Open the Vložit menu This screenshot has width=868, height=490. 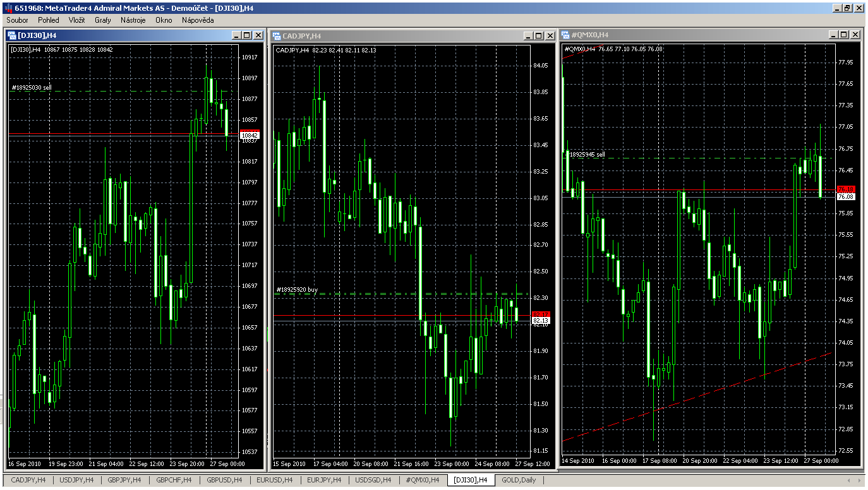pos(77,20)
